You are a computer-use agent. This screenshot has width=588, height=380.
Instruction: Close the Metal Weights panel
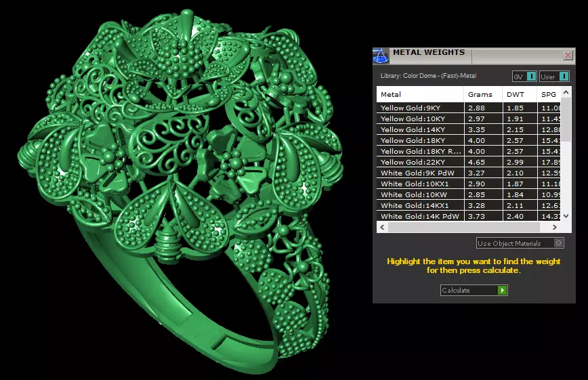[x=568, y=56]
